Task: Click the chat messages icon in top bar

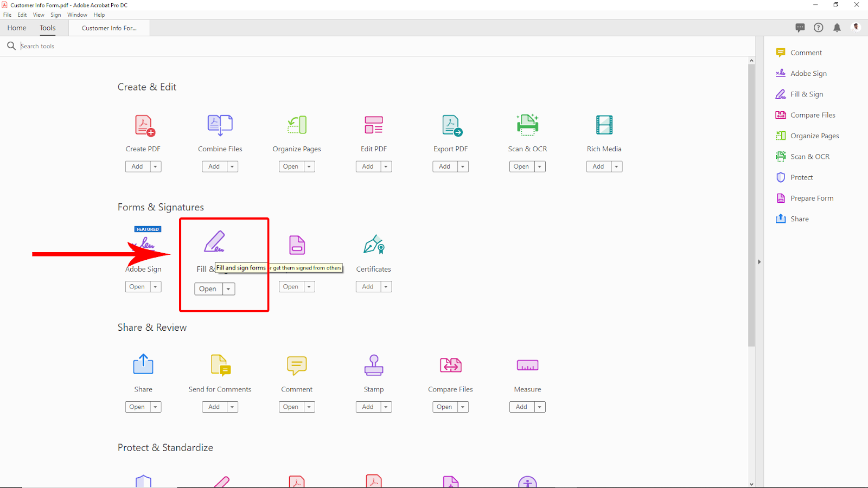Action: 800,28
